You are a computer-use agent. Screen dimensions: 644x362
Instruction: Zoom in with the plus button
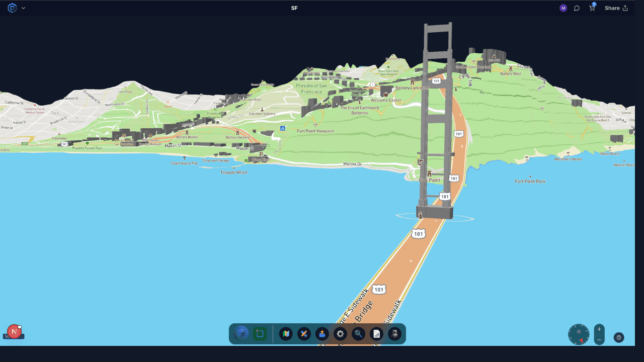(x=599, y=329)
